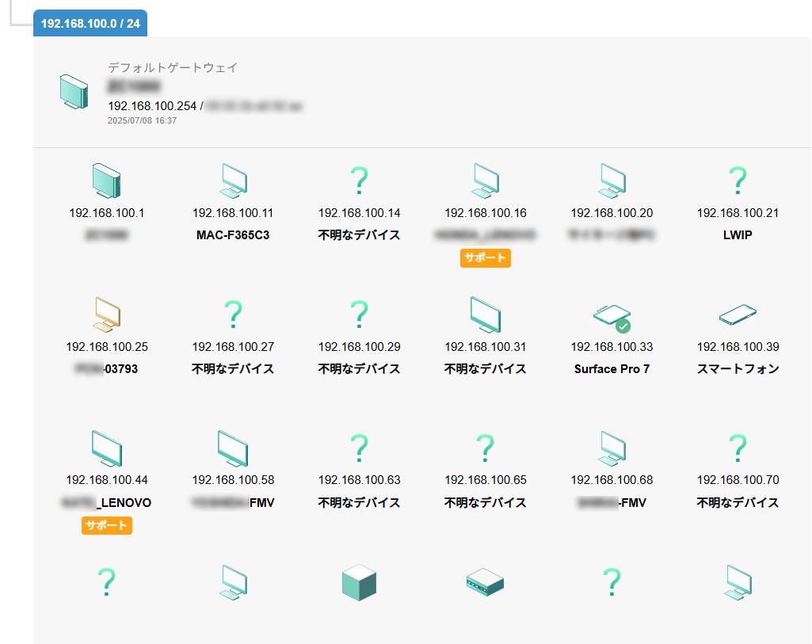Select the LWIP question mark icon

click(x=738, y=181)
